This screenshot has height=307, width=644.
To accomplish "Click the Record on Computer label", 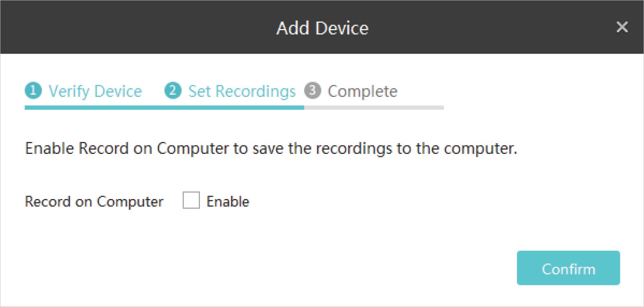I will point(94,201).
